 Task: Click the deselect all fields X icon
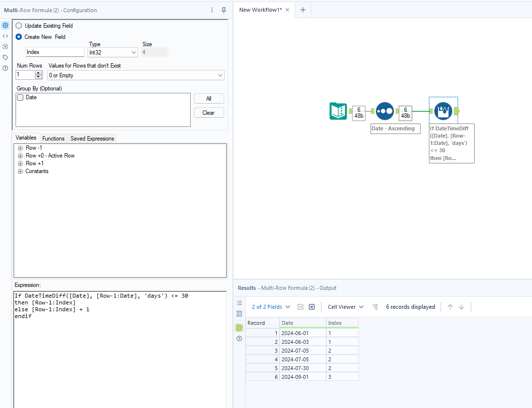click(312, 307)
